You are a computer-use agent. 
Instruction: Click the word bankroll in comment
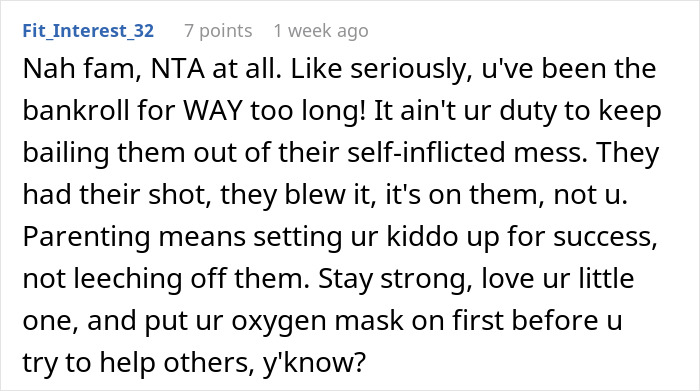click(x=76, y=111)
